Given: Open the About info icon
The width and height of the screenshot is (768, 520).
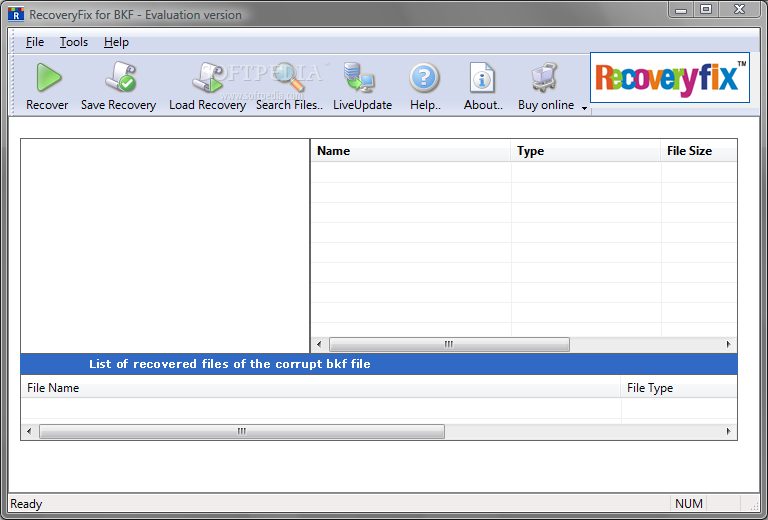Looking at the screenshot, I should click(482, 77).
